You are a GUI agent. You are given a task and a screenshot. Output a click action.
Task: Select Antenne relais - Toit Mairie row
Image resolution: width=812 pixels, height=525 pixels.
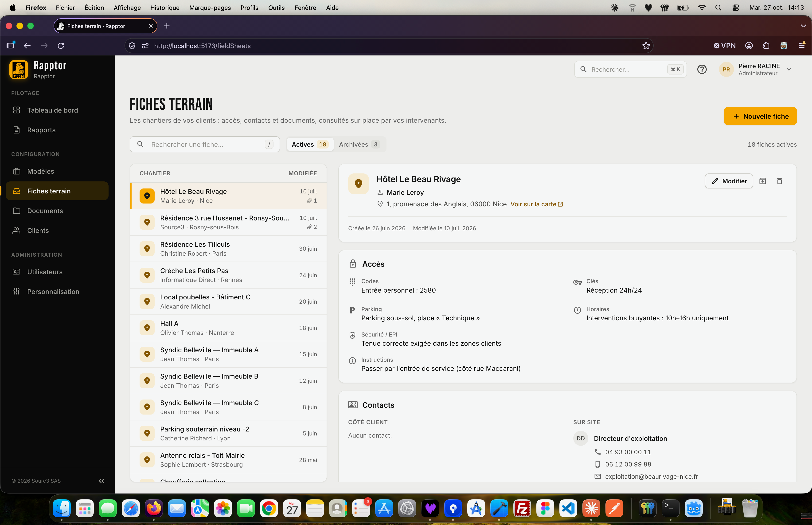[x=228, y=460]
